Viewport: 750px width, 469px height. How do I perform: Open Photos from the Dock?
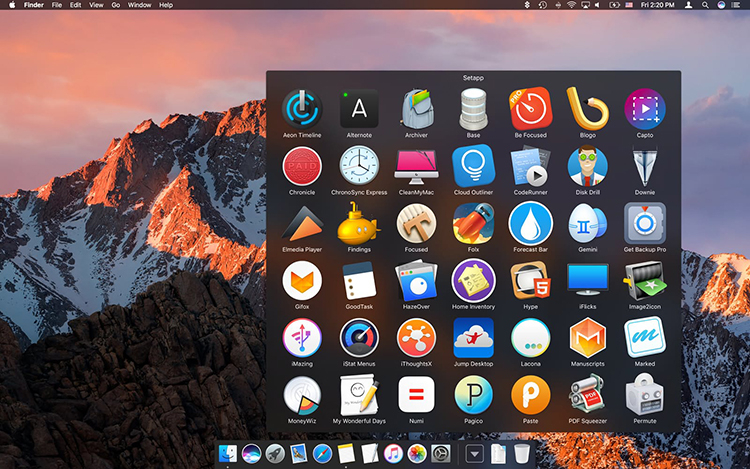tap(417, 453)
